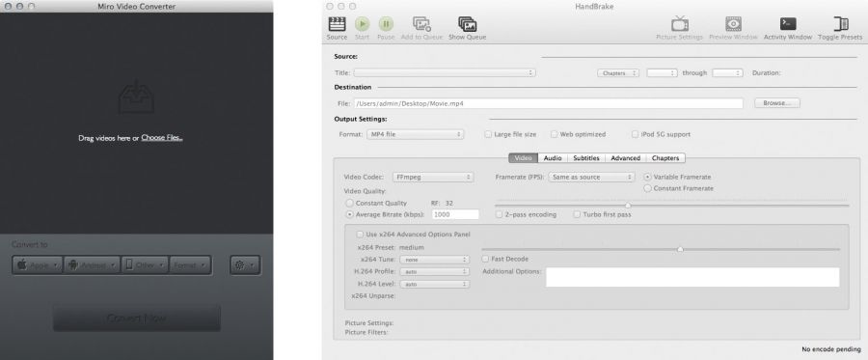Click the x264 Preset slider handle
The height and width of the screenshot is (360, 868).
pos(680,249)
